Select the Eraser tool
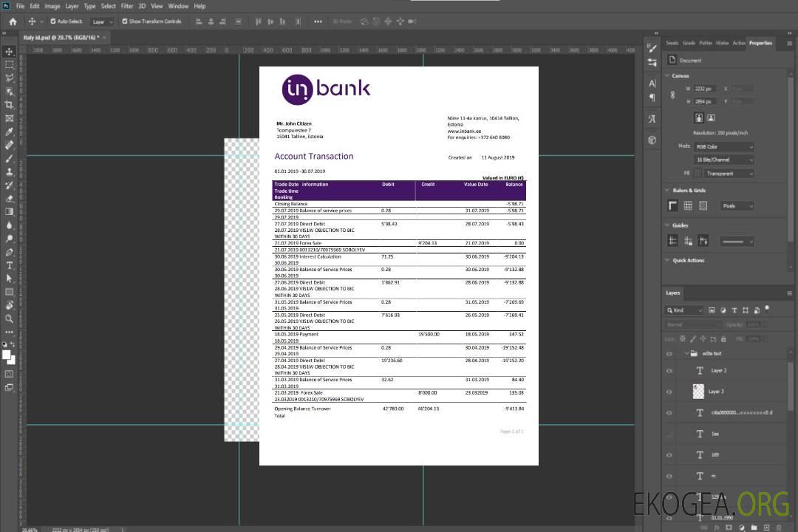Image resolution: width=798 pixels, height=532 pixels. [9, 199]
